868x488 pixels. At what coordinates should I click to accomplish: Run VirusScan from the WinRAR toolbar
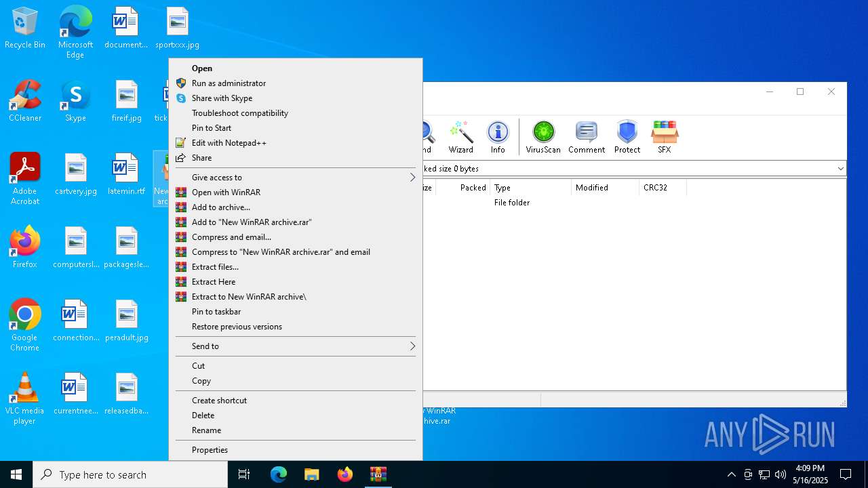(543, 137)
